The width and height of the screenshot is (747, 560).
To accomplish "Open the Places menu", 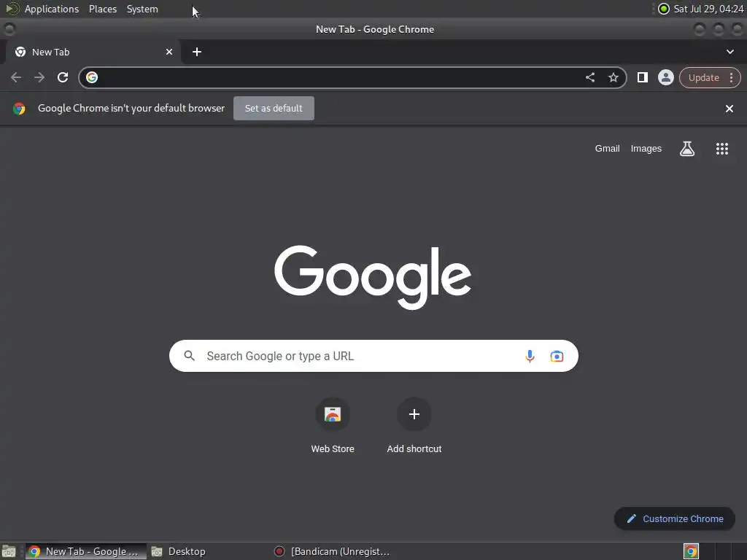I will coord(102,9).
